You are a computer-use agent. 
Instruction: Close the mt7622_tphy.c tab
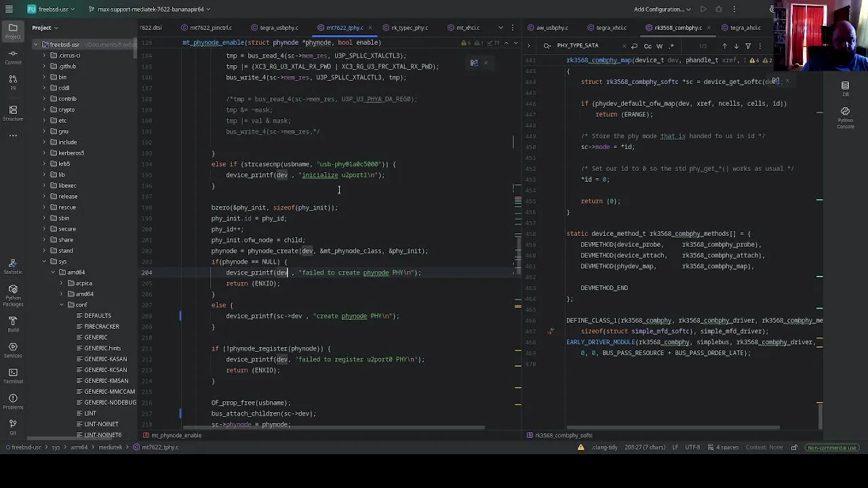[370, 28]
